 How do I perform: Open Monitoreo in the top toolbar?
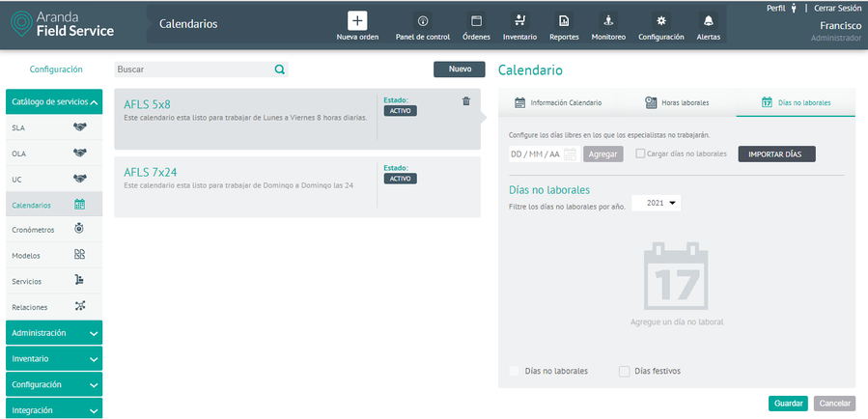pos(608,21)
